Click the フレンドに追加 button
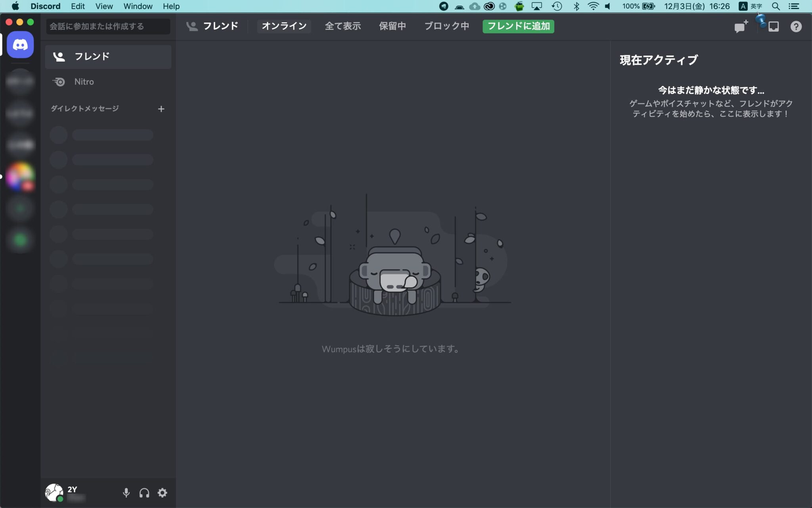The image size is (812, 508). [x=518, y=26]
